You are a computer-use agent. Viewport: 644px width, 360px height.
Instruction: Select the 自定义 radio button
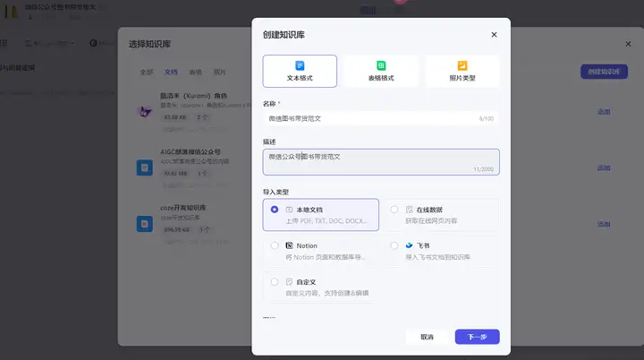coord(275,282)
